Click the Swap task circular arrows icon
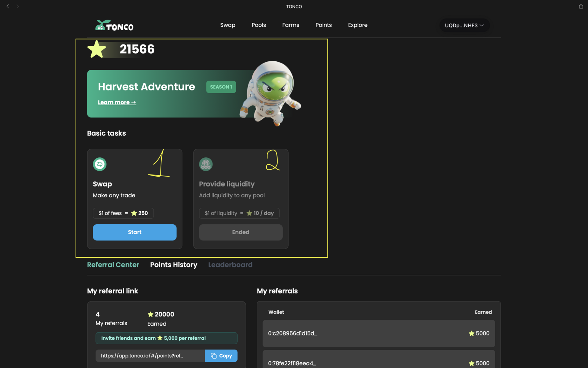 pos(100,164)
